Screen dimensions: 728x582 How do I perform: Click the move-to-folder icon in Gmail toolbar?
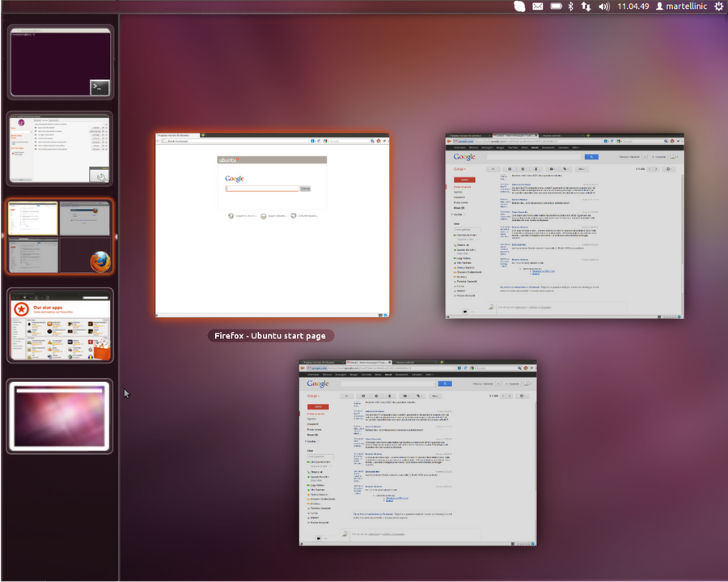point(404,395)
